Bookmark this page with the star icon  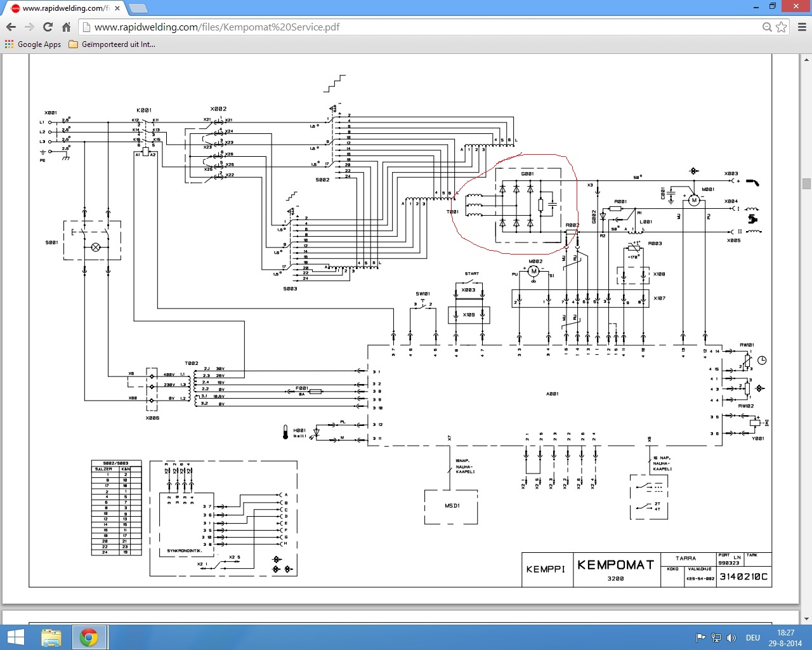(781, 27)
